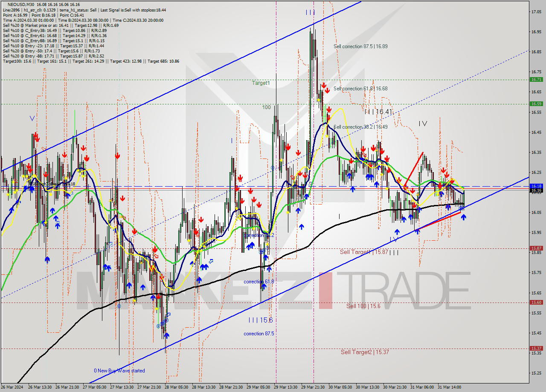Viewport: 546px width, 392px height.
Task: Click the '26 Mar 13:30' time axis label
Action: [40, 387]
